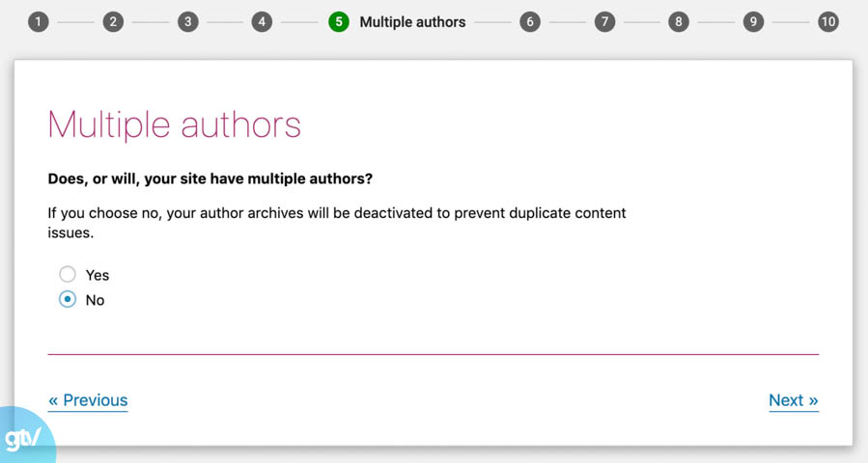868x463 pixels.
Task: Click the 'No' option label text
Action: coord(95,300)
